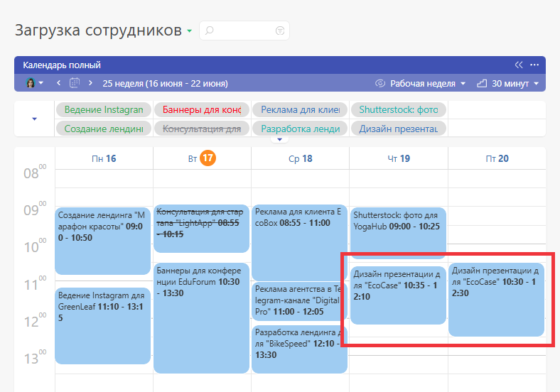Open the Загрузка сотрудников title dropdown
The height and width of the screenshot is (392, 560).
189,31
